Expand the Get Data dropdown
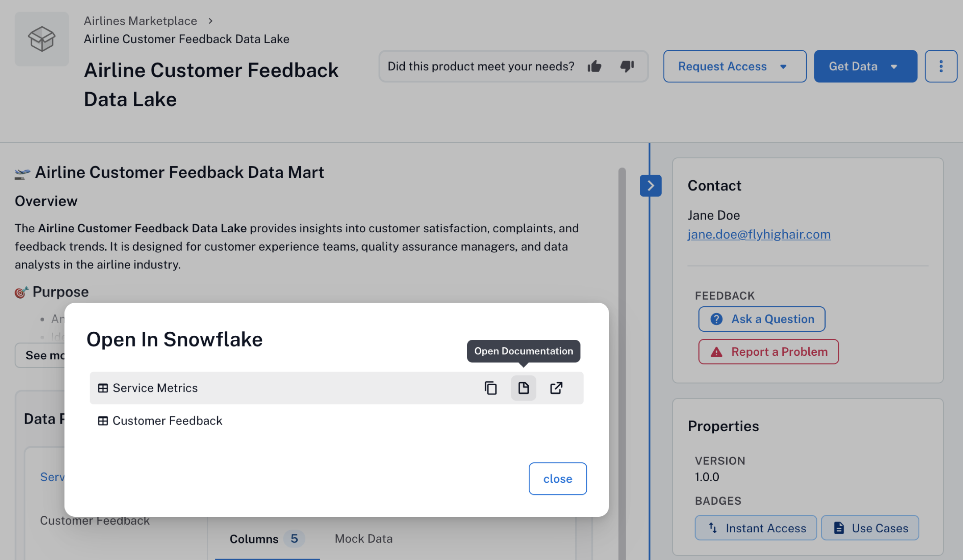Screen dimensions: 963x560 pos(865,66)
